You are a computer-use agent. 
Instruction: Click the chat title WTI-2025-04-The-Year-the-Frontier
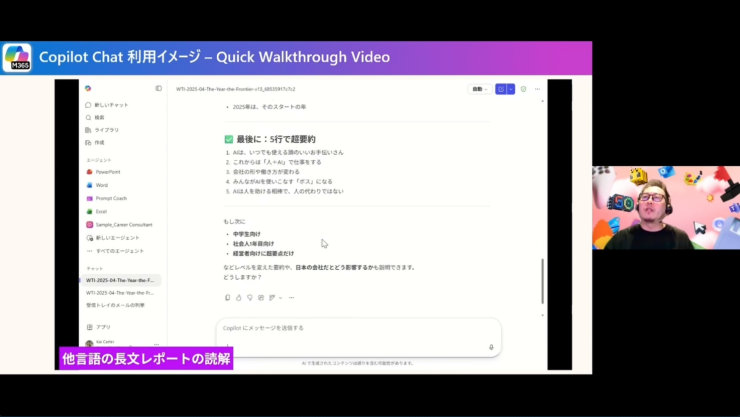[235, 89]
